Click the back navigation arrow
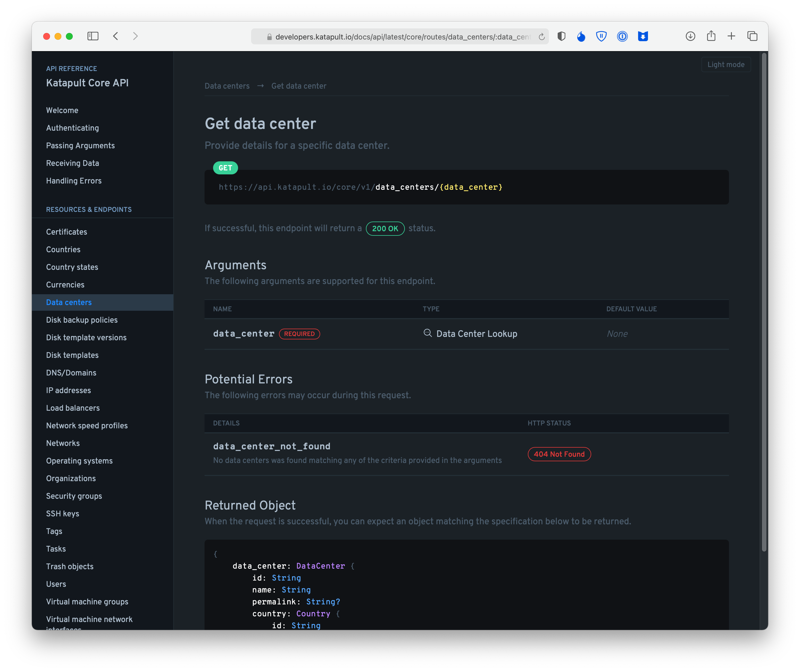The width and height of the screenshot is (800, 672). [116, 36]
